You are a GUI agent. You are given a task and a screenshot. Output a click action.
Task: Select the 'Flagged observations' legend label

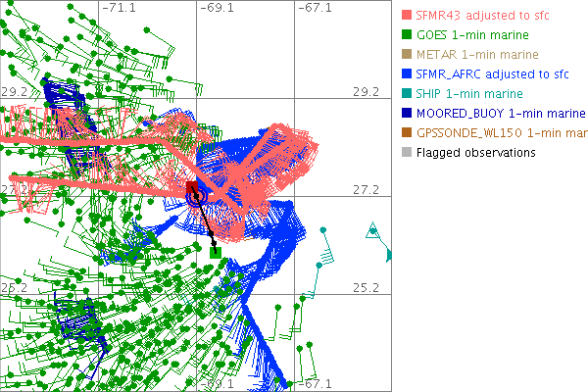475,152
